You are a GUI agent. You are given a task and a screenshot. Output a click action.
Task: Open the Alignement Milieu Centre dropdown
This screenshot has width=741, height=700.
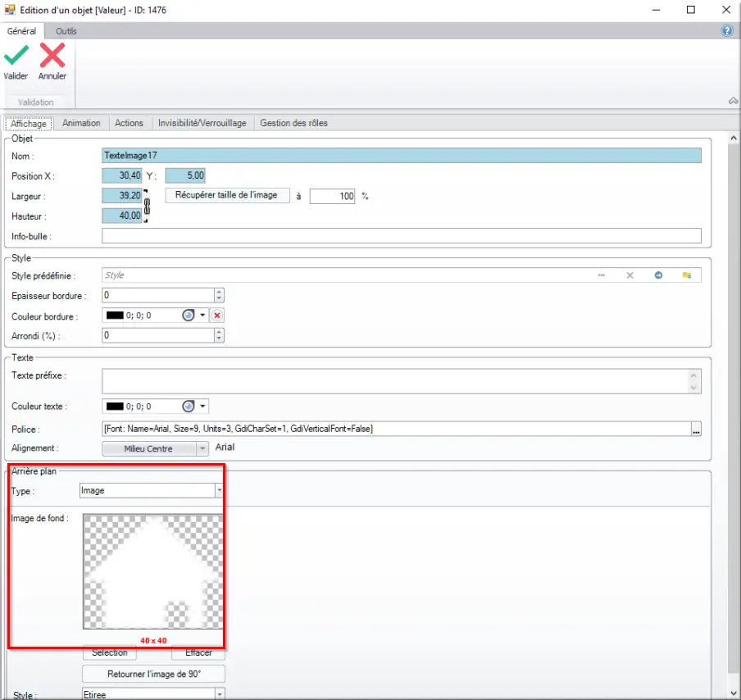pyautogui.click(x=202, y=448)
